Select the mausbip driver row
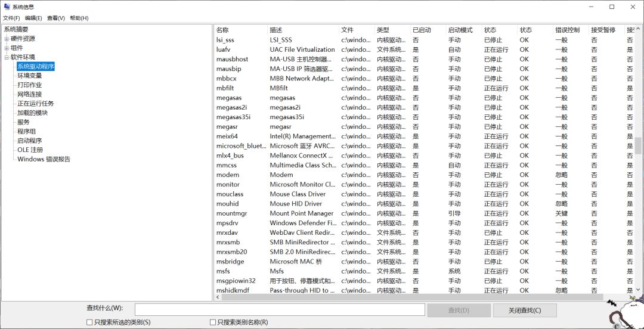644x329 pixels. pyautogui.click(x=425, y=69)
